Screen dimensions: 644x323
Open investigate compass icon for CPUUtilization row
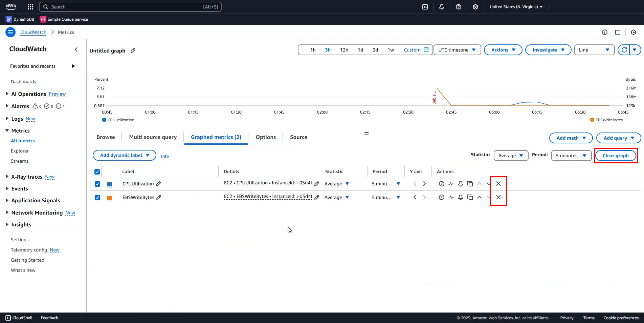(442, 184)
